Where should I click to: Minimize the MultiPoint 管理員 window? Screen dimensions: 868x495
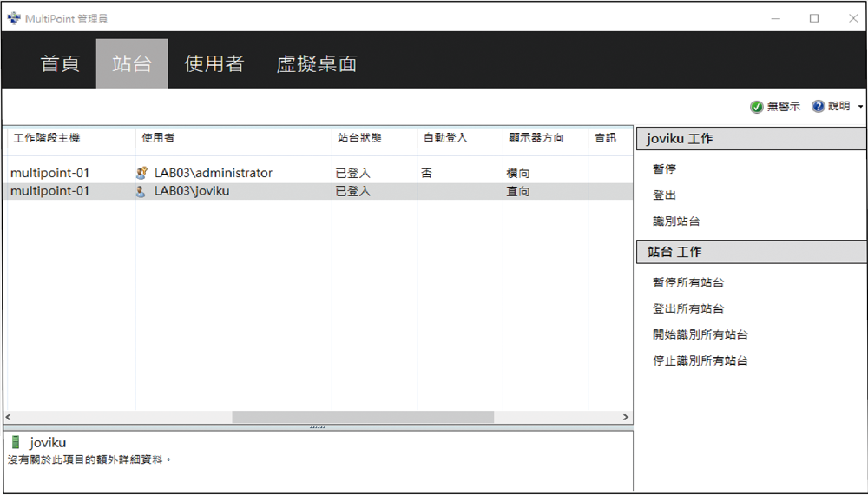click(775, 18)
